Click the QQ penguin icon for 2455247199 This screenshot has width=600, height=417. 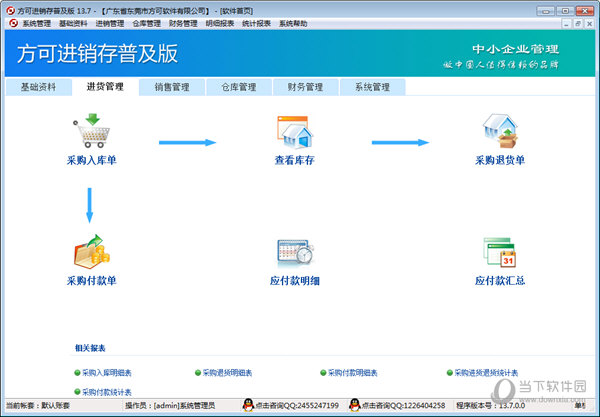coord(248,405)
